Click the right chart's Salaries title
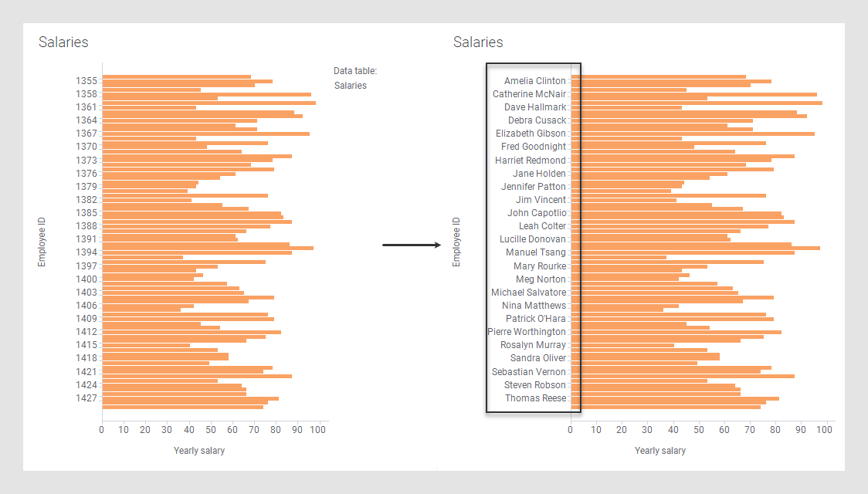The width and height of the screenshot is (868, 494). pyautogui.click(x=478, y=42)
